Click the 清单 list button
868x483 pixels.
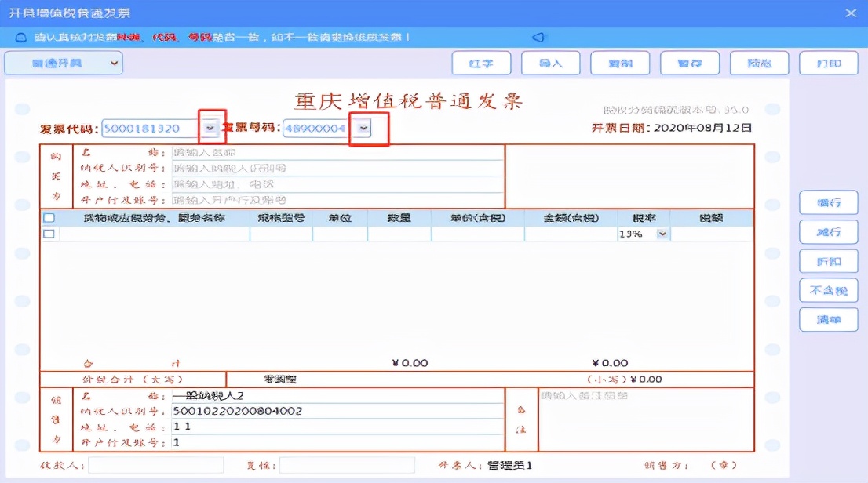[x=829, y=321]
